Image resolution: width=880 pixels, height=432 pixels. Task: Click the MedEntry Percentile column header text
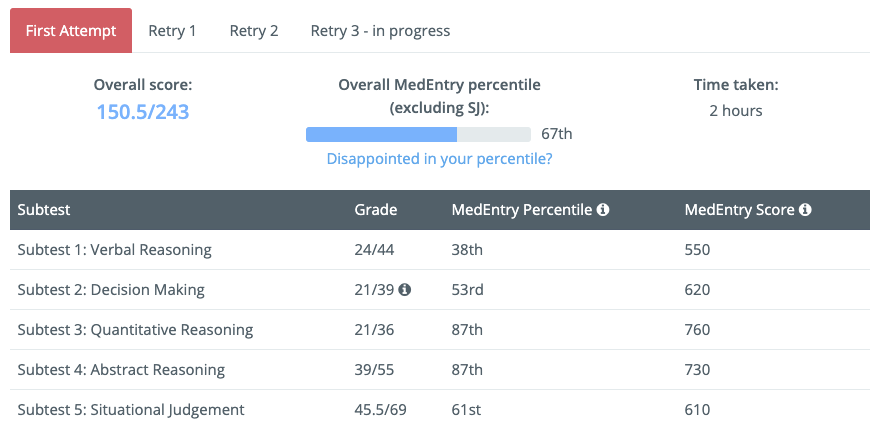[522, 210]
